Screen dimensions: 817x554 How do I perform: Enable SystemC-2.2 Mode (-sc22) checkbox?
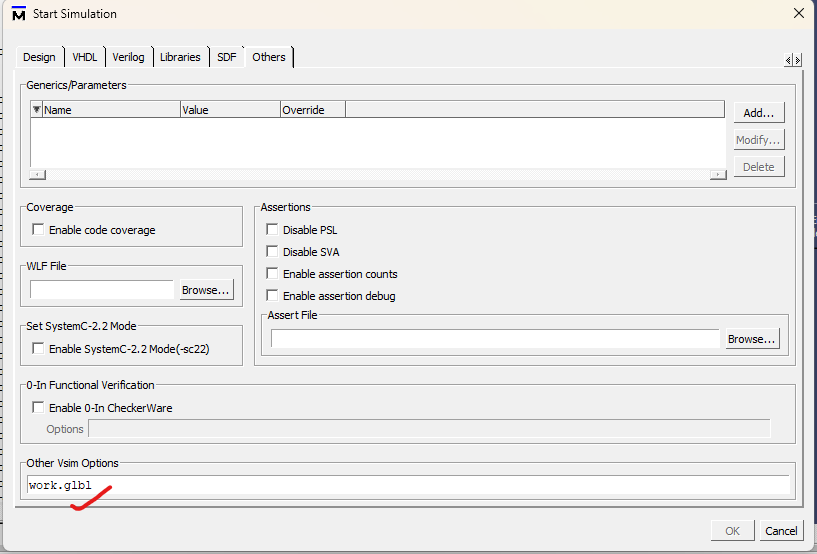[38, 348]
